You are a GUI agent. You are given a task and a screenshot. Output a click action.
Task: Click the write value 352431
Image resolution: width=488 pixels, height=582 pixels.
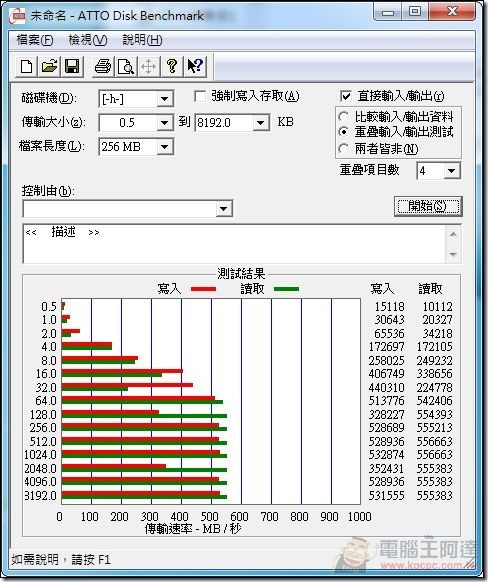pos(386,468)
